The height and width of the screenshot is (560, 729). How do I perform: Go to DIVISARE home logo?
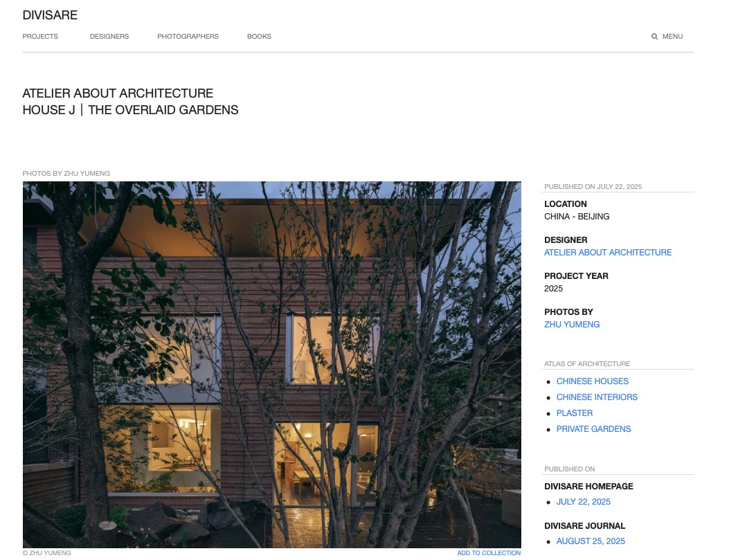click(50, 15)
